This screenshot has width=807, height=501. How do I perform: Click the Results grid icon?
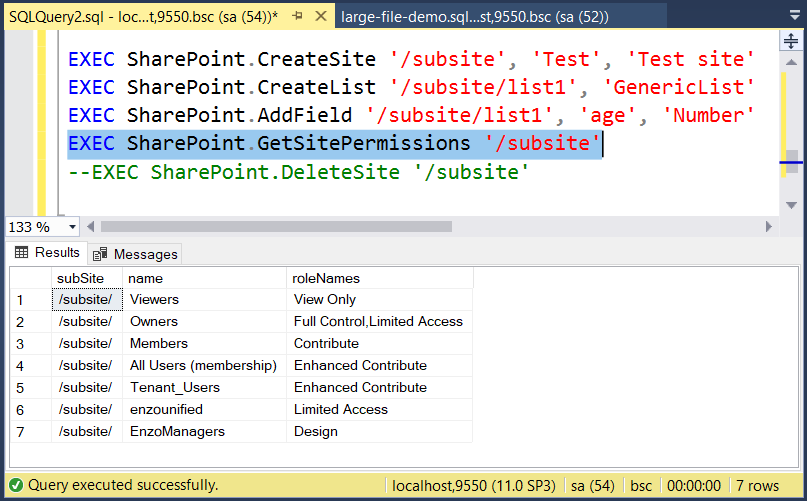(22, 252)
